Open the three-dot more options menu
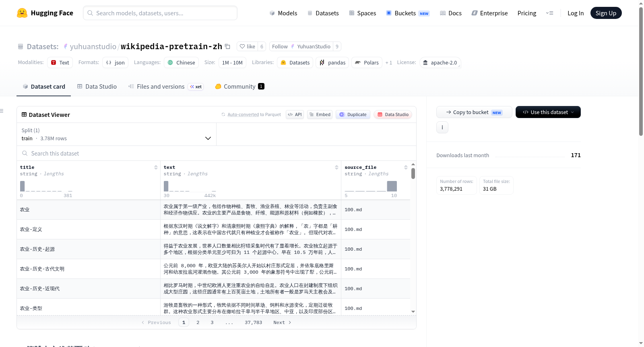This screenshot has height=347, width=644. pos(442,127)
